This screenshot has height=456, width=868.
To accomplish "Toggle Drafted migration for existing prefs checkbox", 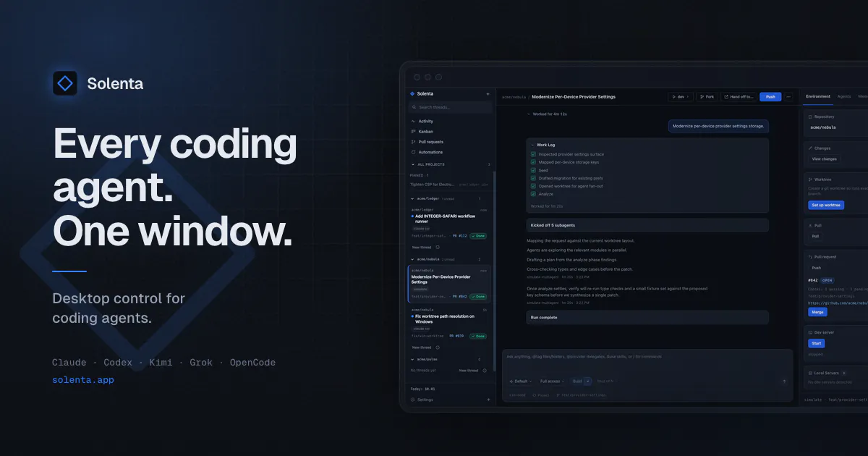I will (533, 178).
